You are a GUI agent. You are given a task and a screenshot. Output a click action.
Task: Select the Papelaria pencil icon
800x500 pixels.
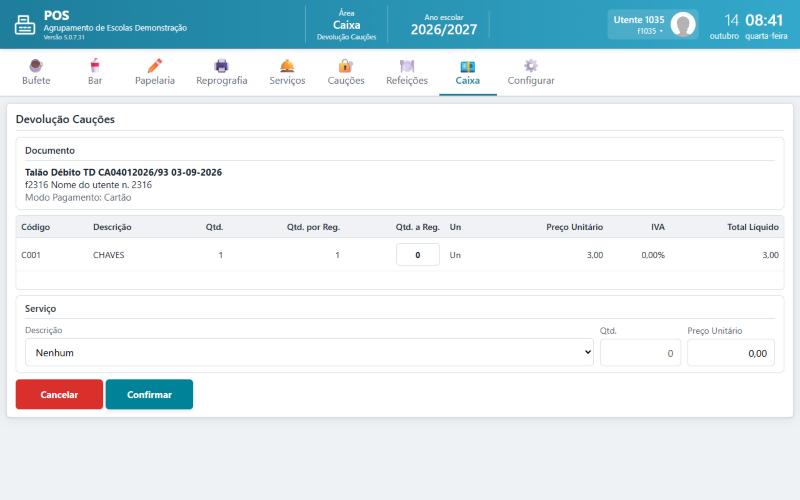tap(155, 65)
